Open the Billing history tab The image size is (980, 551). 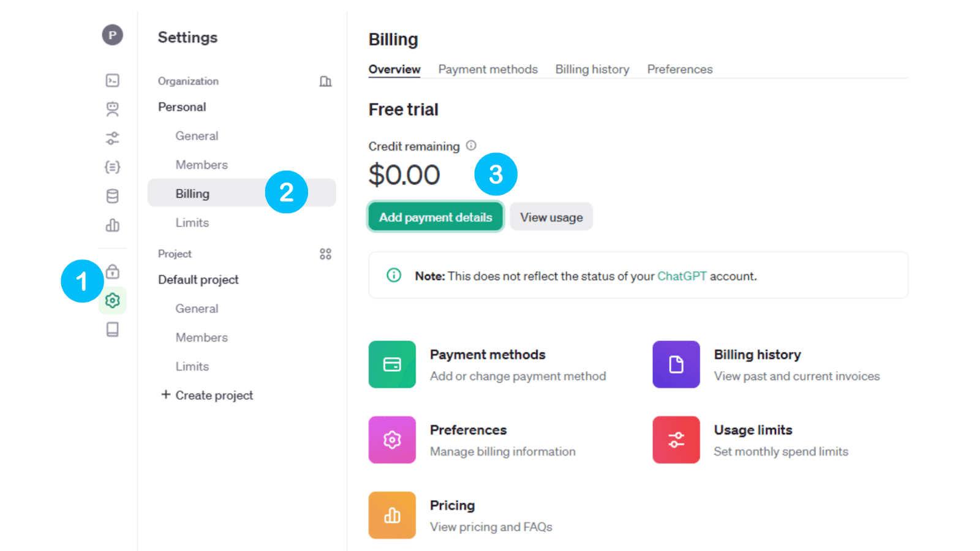(592, 69)
